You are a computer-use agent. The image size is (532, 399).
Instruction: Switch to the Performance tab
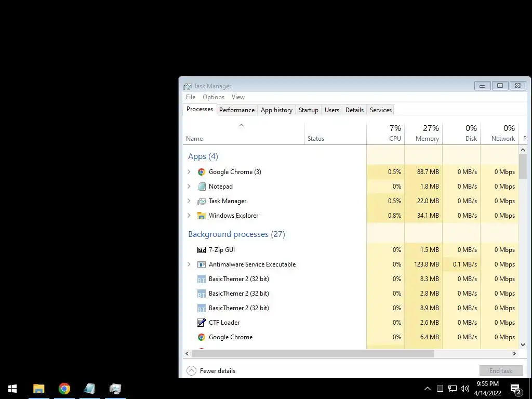tap(237, 110)
